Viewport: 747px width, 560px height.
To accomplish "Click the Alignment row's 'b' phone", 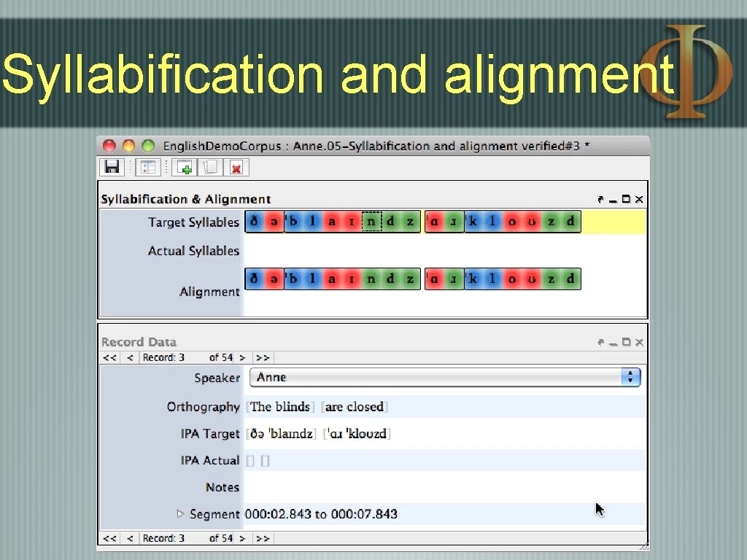I will pos(293,279).
